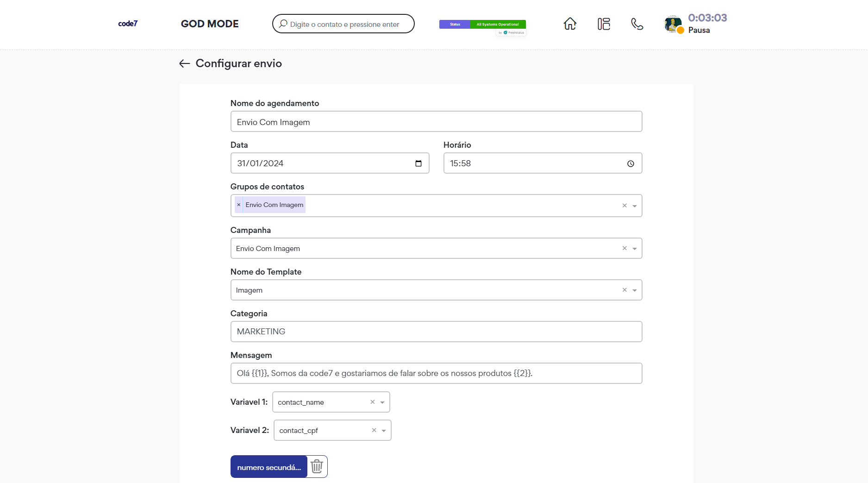Expand the Grupos de contatos dropdown

635,206
